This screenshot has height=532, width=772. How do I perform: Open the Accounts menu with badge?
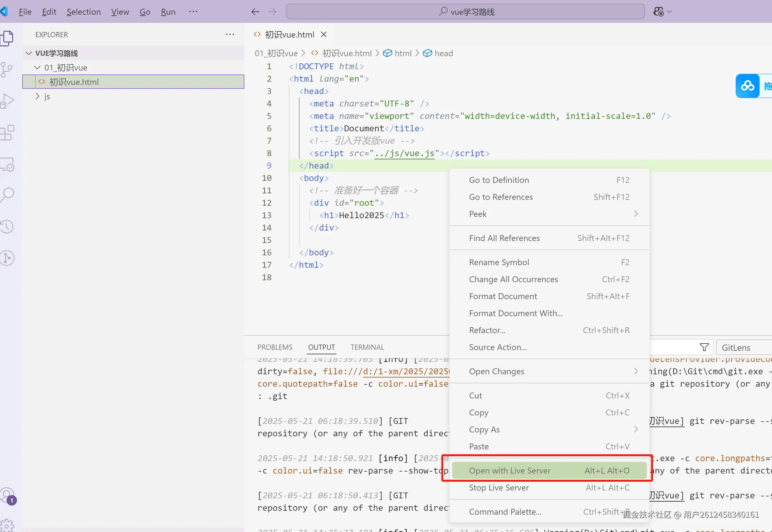pos(7,496)
